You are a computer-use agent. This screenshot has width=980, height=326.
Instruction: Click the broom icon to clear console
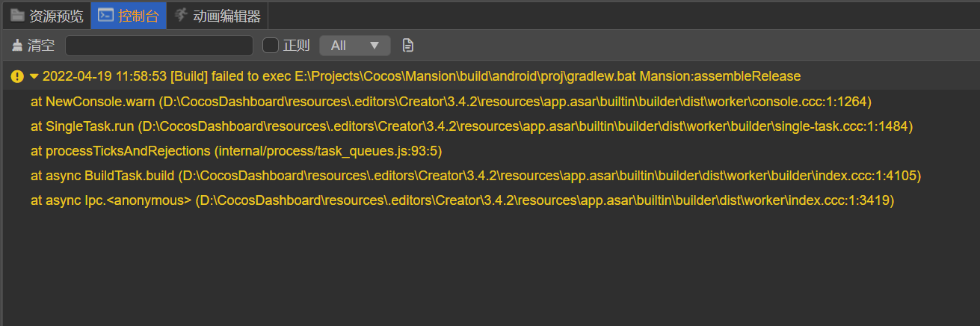point(17,46)
